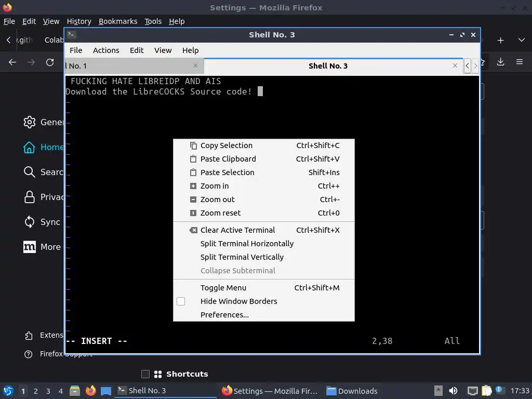Viewport: 532px width, 399px height.
Task: Click the terminal icon in the Shell title bar
Action: [x=72, y=34]
